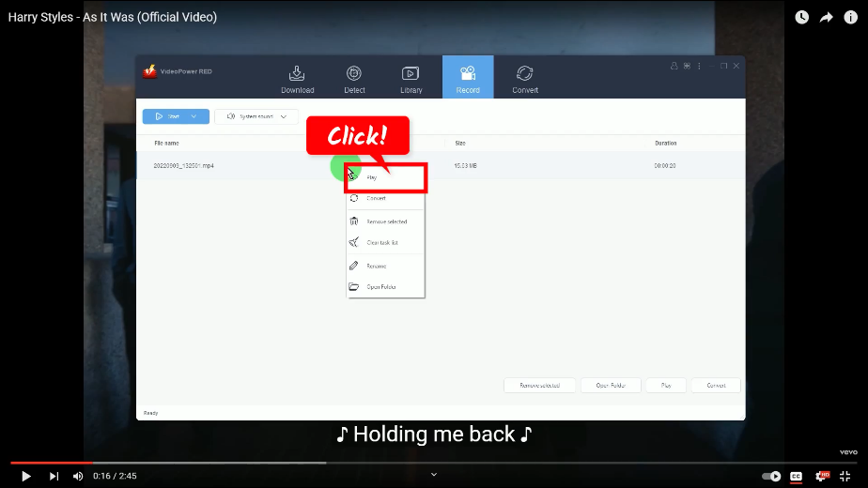Click the Duration column header

coord(665,144)
